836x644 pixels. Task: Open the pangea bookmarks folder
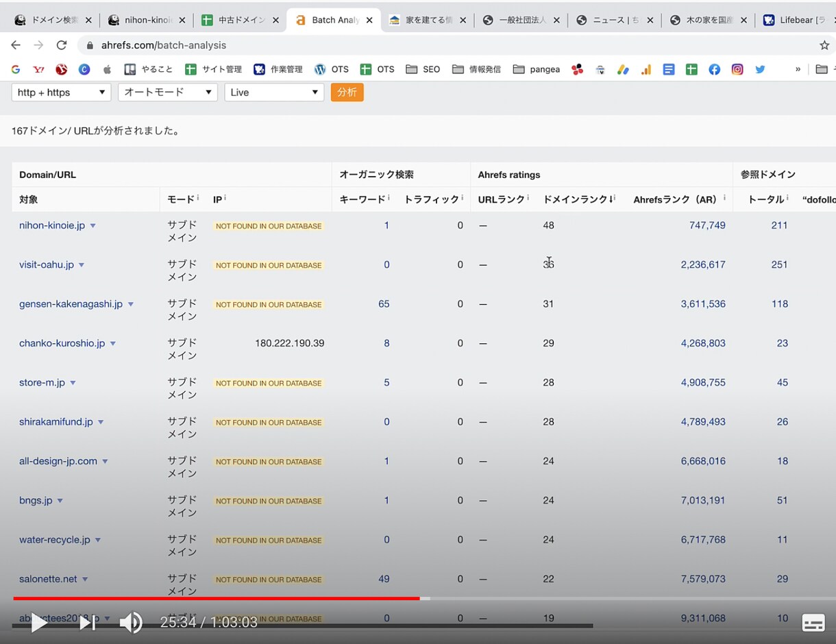click(537, 69)
